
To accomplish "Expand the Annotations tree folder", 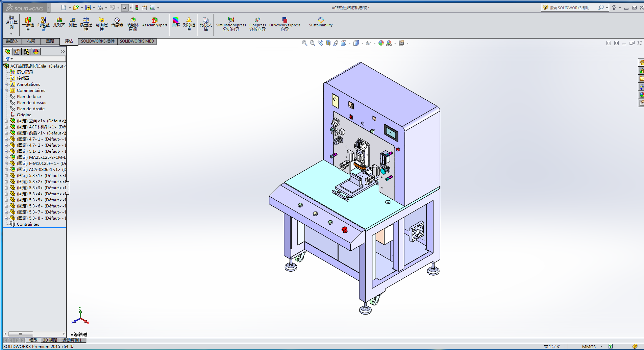I will click(6, 84).
